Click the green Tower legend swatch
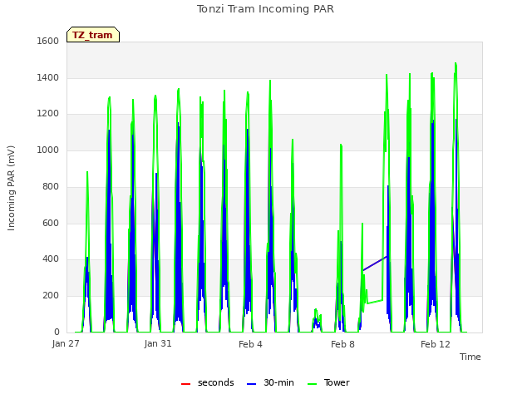 coord(312,384)
